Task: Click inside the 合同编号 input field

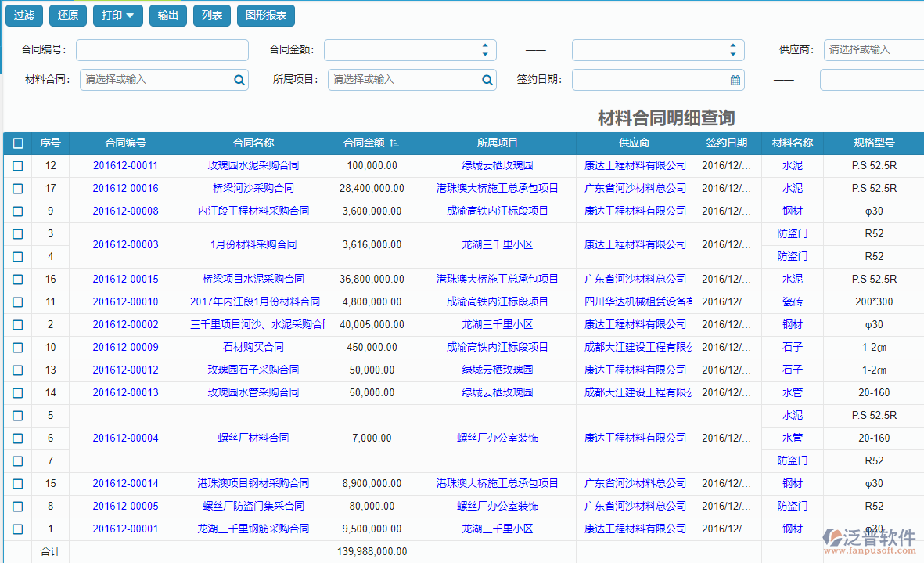Action: pyautogui.click(x=161, y=49)
